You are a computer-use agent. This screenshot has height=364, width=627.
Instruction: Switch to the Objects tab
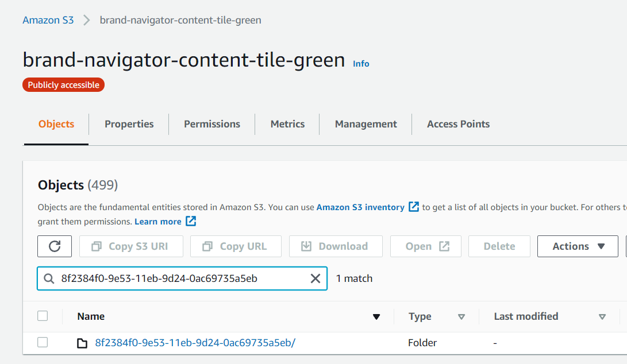[x=56, y=124]
